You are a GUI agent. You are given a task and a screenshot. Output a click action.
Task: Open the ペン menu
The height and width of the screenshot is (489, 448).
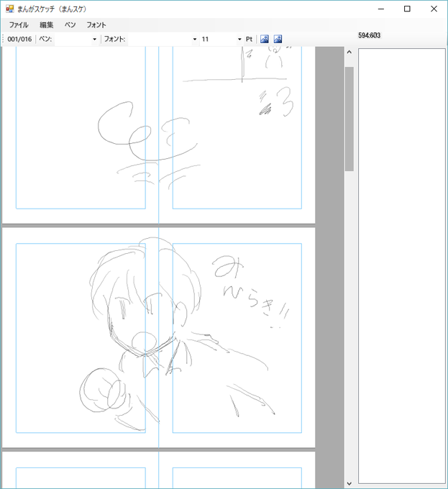pyautogui.click(x=70, y=25)
